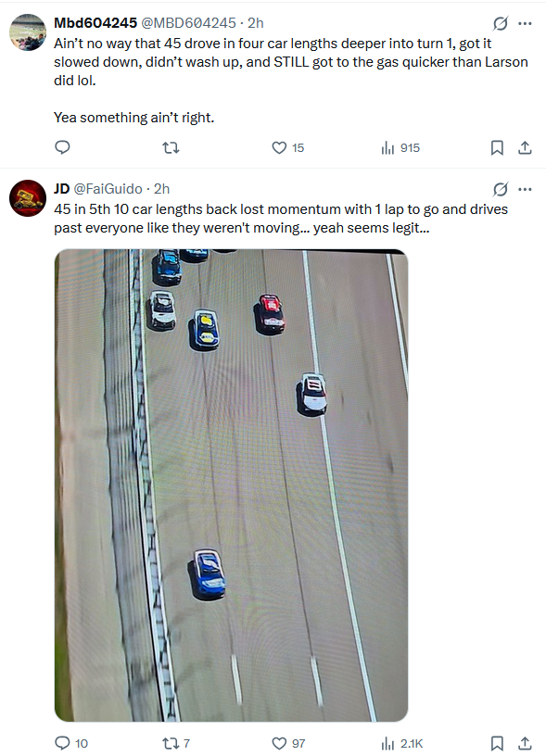Reply to Mbd604245's tweet

pos(61,146)
